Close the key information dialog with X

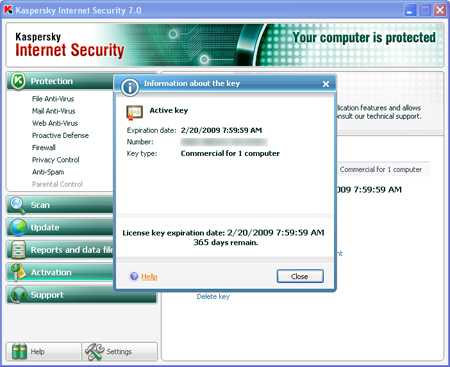tap(326, 84)
